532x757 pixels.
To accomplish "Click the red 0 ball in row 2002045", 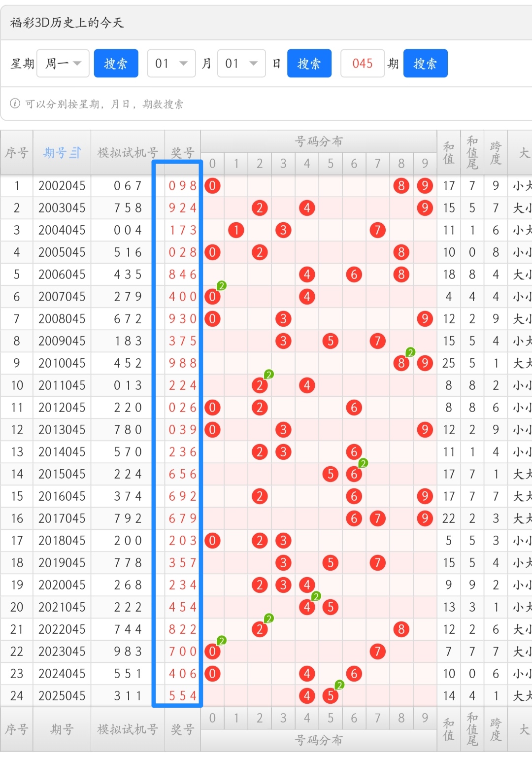I will (212, 186).
